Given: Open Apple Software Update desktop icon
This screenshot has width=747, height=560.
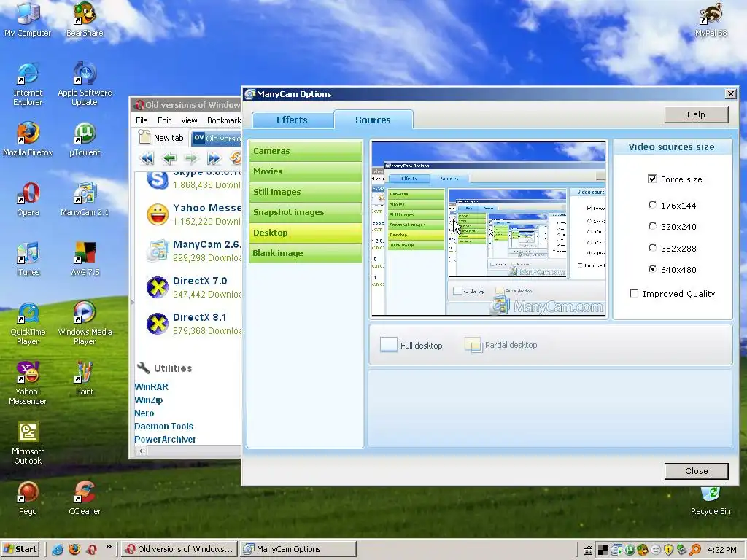Looking at the screenshot, I should pos(85,85).
